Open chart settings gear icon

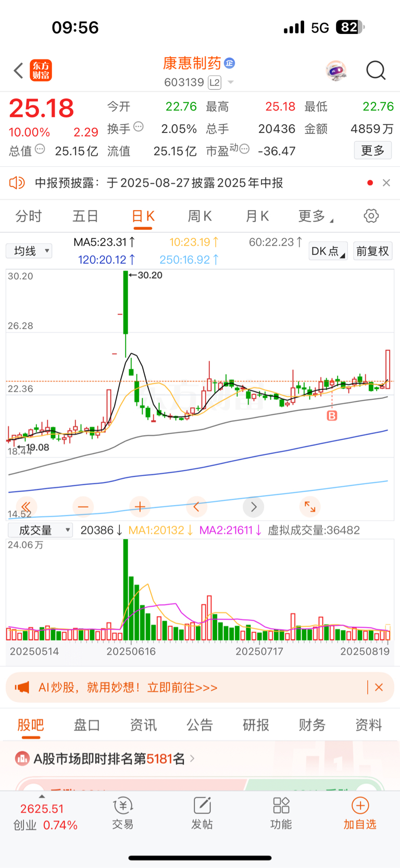tap(371, 216)
